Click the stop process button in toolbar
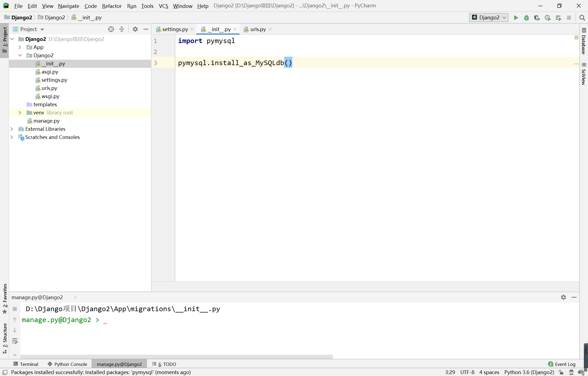This screenshot has height=376, width=588. click(569, 18)
